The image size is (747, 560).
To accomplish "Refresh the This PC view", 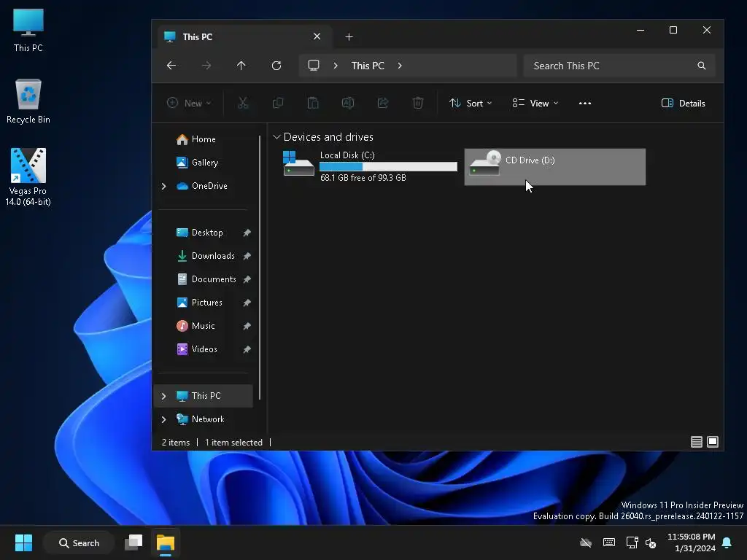I will [276, 66].
